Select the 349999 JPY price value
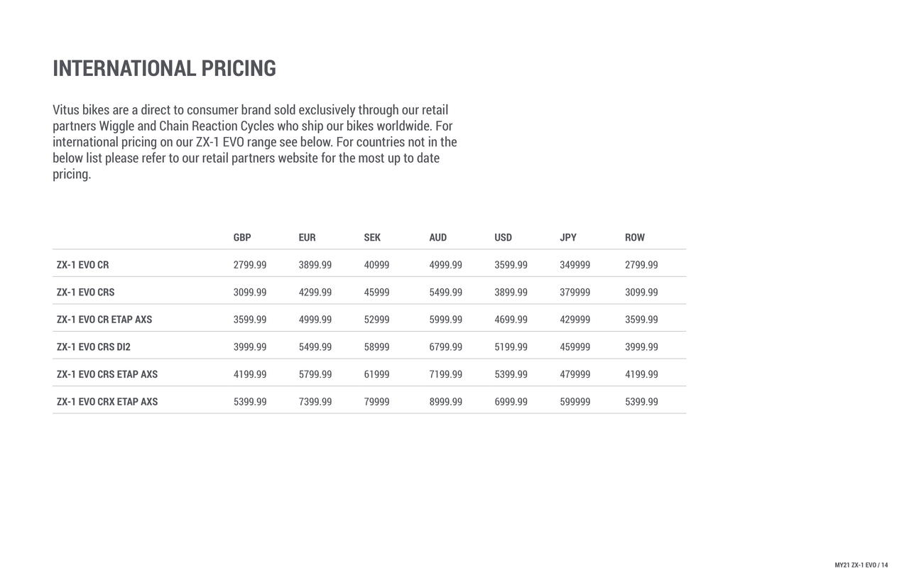This screenshot has width=909, height=588. coord(575,265)
